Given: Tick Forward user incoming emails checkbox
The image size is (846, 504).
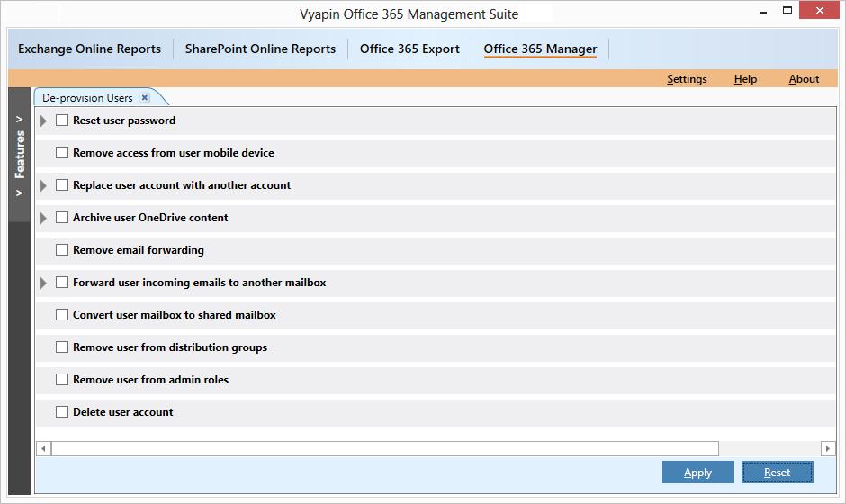Looking at the screenshot, I should click(62, 283).
